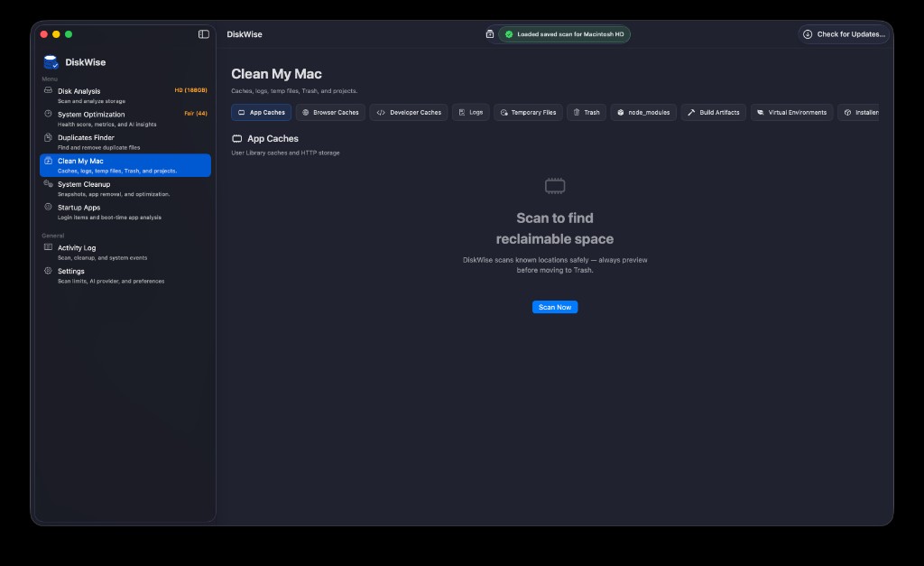The width and height of the screenshot is (924, 566).
Task: Click the App Caches section heading icon
Action: click(237, 138)
